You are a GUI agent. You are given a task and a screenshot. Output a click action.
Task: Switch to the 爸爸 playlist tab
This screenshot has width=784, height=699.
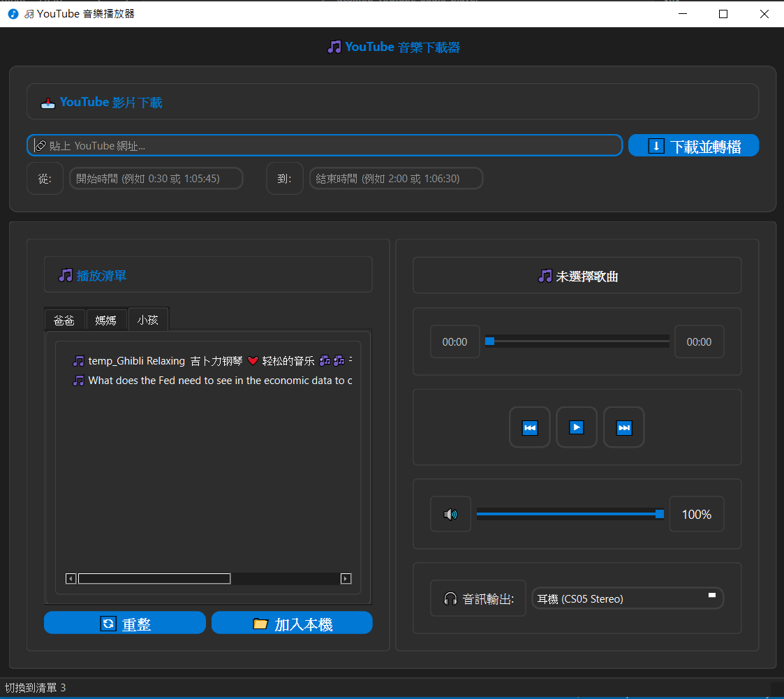64,320
